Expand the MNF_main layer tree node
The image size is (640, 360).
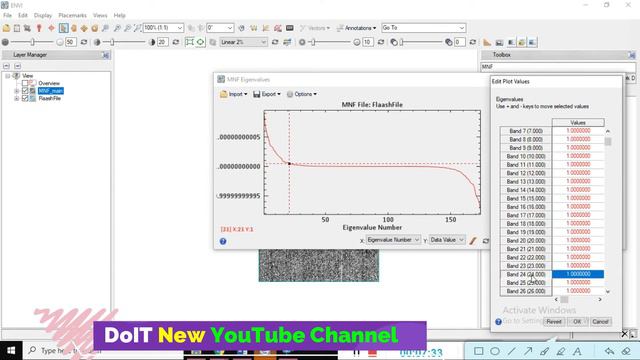[17, 91]
